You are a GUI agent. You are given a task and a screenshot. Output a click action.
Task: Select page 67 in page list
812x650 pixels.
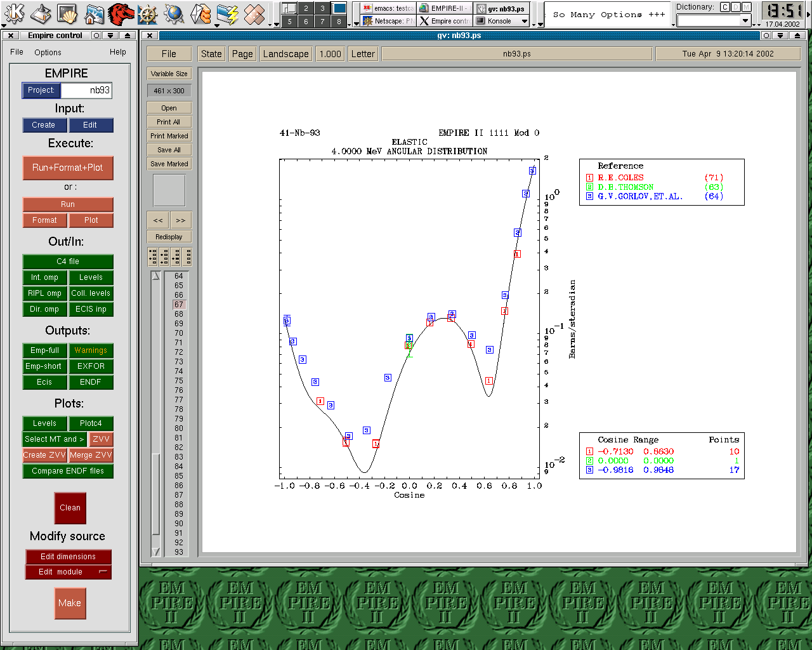tap(179, 305)
